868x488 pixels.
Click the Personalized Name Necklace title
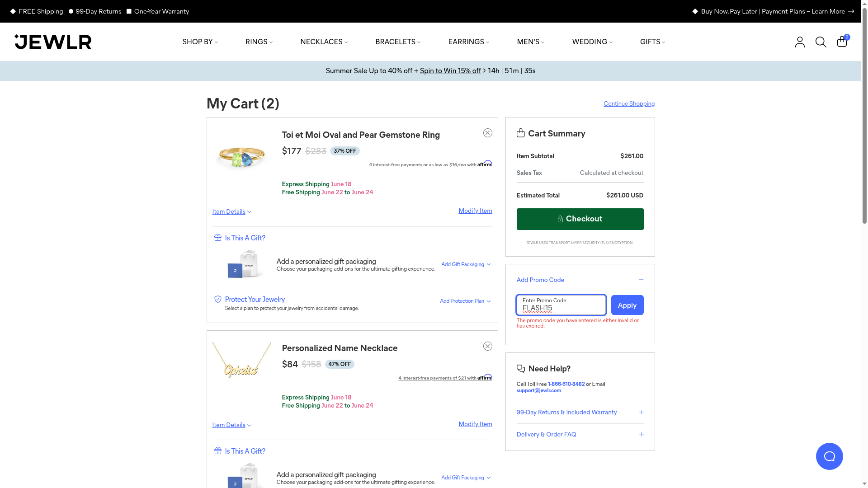[x=340, y=348]
